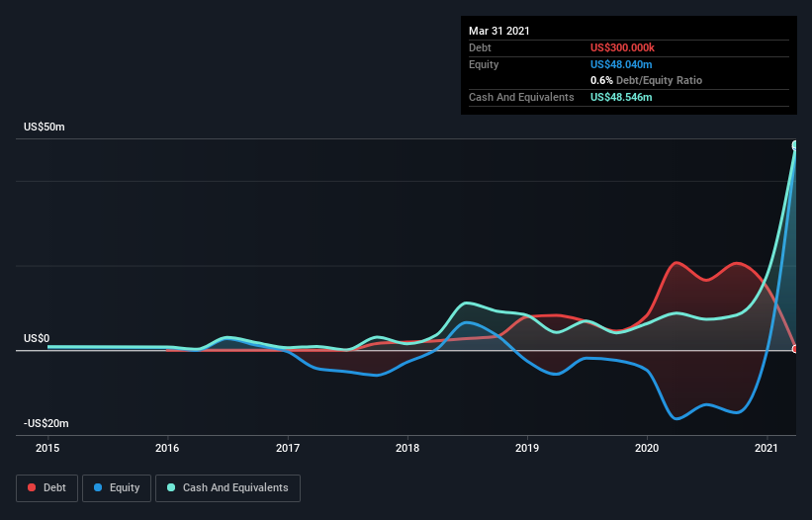Click the red Debt legend dot
The height and width of the screenshot is (520, 812).
32,487
